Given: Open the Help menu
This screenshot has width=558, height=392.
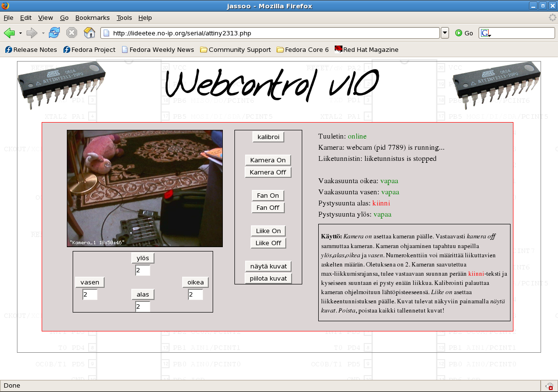Looking at the screenshot, I should pos(145,18).
